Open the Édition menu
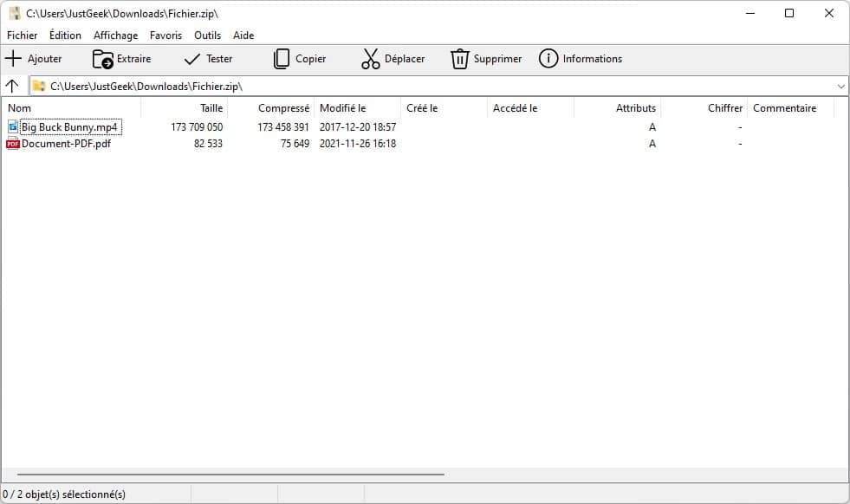850x504 pixels. pyautogui.click(x=65, y=36)
